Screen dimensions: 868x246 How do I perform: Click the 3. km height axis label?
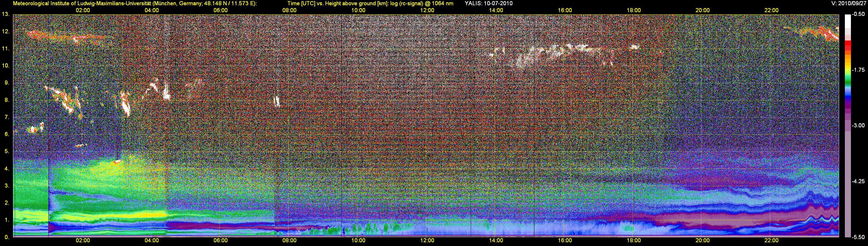pos(7,186)
